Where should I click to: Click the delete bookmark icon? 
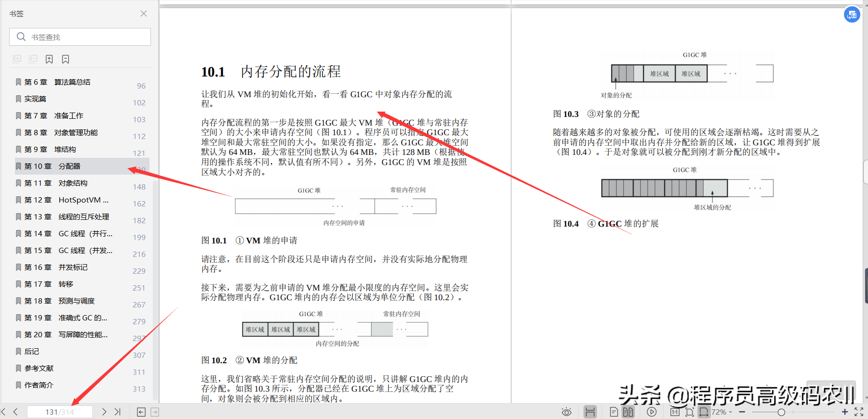[x=65, y=59]
